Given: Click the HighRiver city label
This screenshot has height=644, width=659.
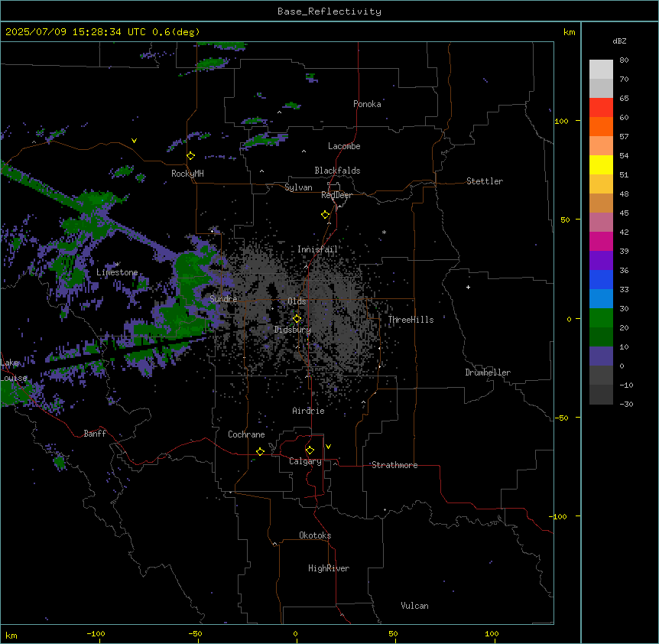Looking at the screenshot, I should [x=329, y=568].
